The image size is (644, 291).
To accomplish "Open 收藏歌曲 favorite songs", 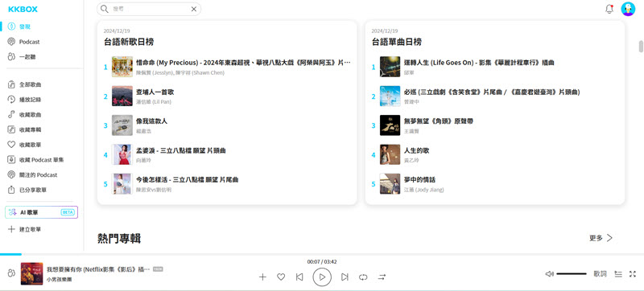I will tap(25, 115).
